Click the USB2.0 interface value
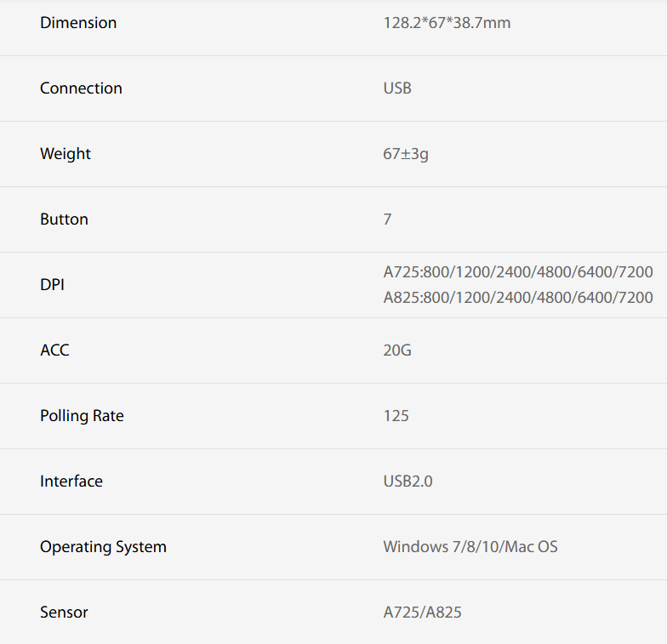This screenshot has height=644, width=667. pyautogui.click(x=408, y=482)
